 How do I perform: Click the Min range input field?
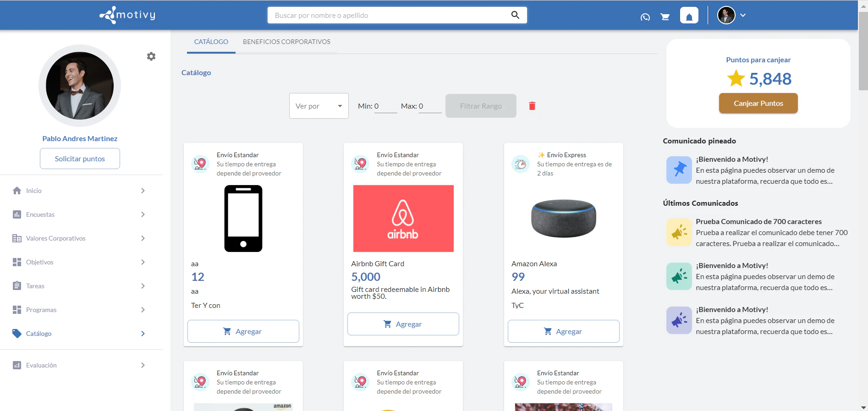click(x=385, y=106)
